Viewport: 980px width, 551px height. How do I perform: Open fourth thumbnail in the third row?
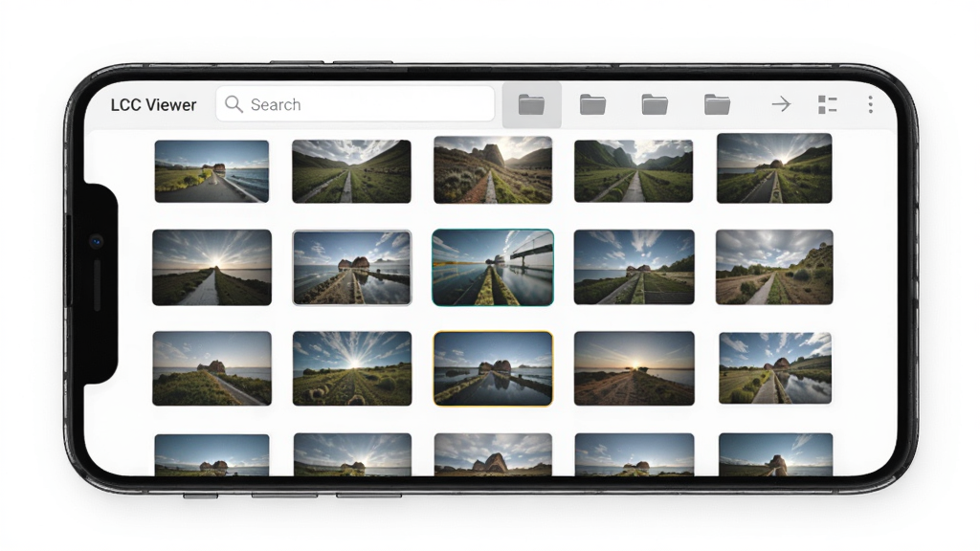pos(635,368)
